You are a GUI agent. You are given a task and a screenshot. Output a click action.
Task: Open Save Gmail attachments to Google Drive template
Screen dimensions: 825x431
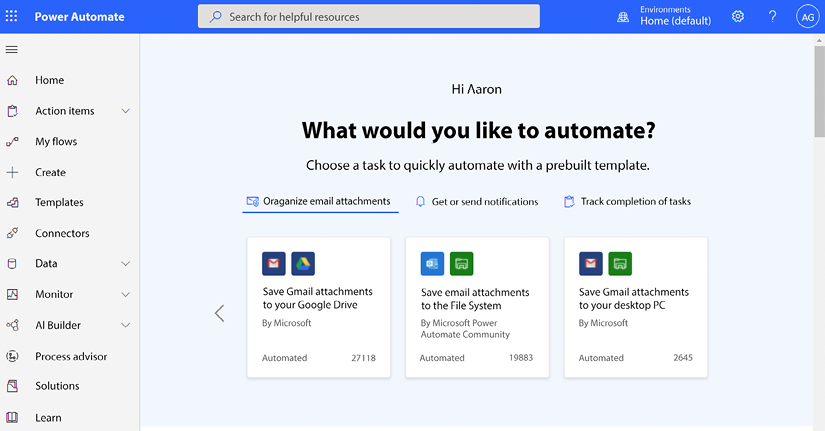[319, 307]
